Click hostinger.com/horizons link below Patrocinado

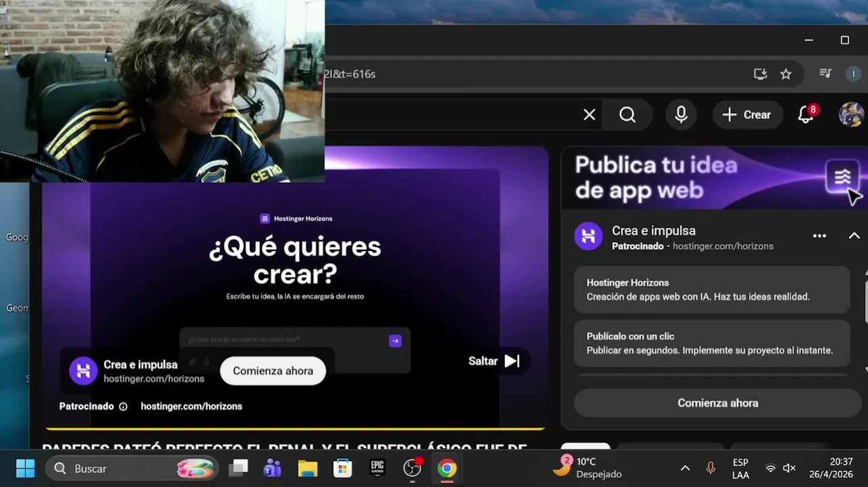click(x=191, y=407)
